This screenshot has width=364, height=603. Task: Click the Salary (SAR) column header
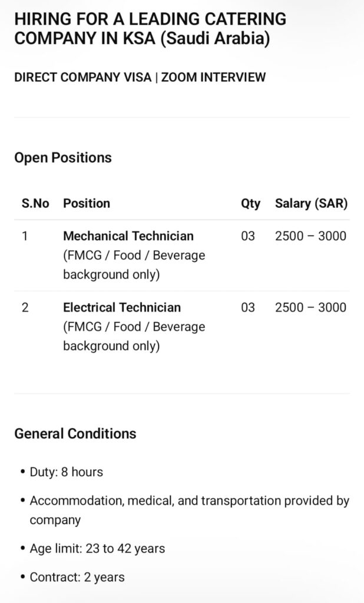(311, 204)
